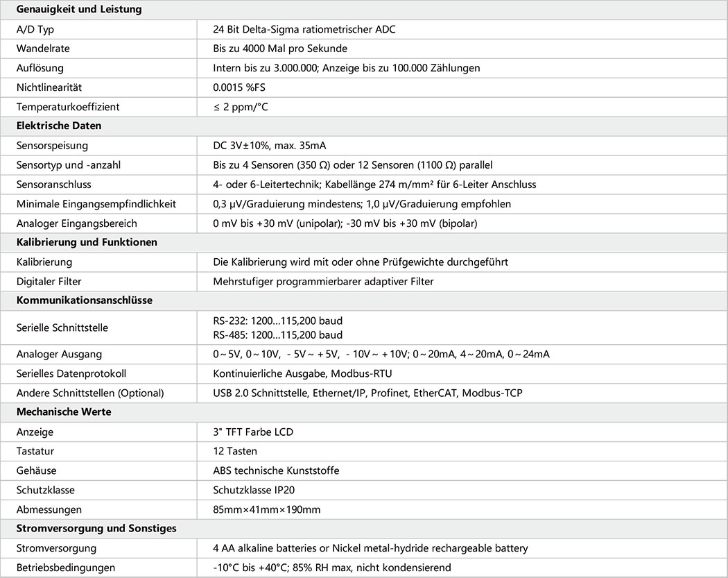Click the 'Sensoranschluss' row label
Screen dimensions: 728x578
click(54, 185)
